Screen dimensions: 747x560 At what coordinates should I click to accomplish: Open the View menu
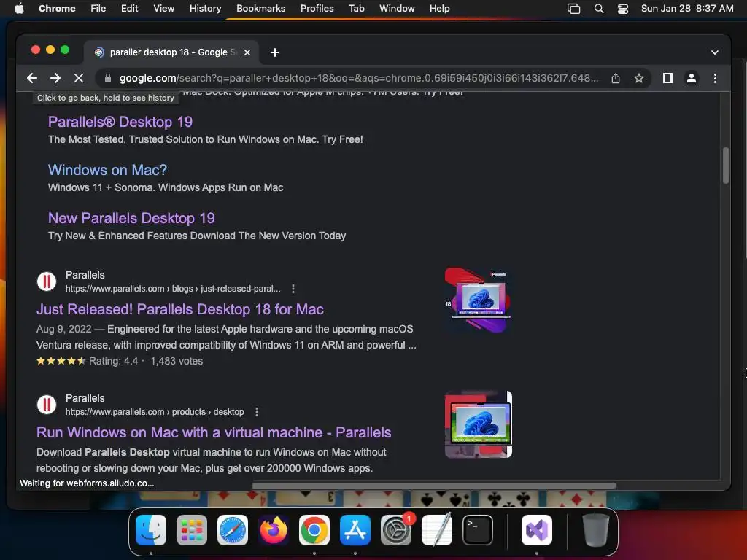click(x=163, y=9)
